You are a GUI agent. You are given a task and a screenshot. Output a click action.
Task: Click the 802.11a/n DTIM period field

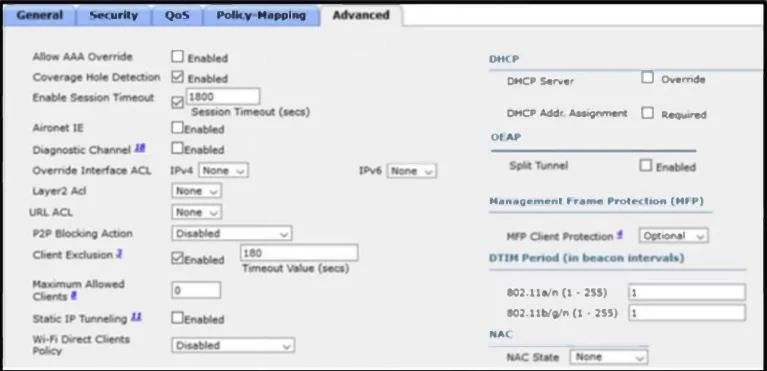pos(687,292)
